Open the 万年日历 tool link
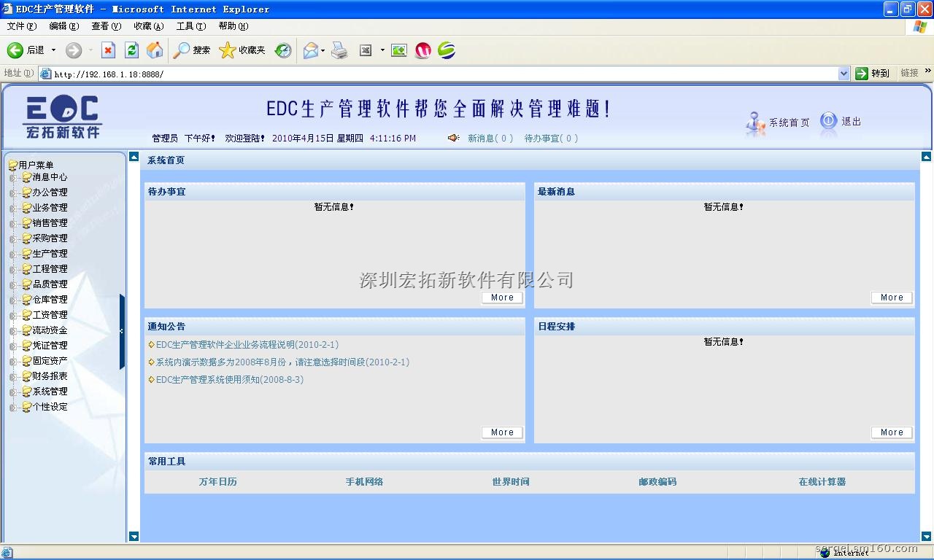The image size is (934, 560). coord(217,482)
